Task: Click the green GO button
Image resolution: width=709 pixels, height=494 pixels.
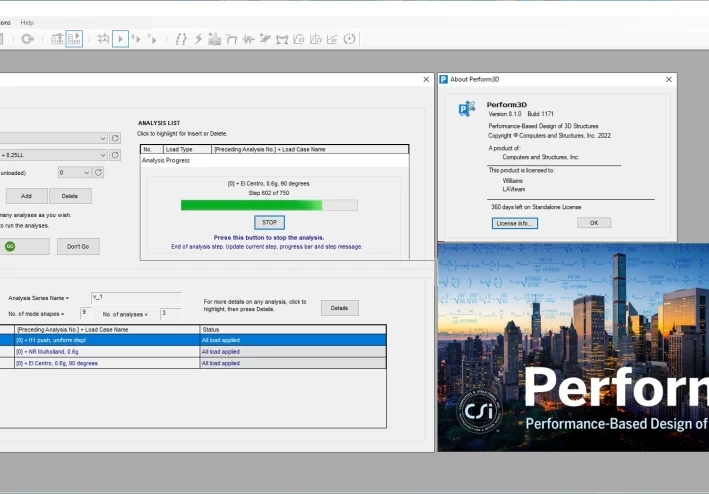Action: pyautogui.click(x=23, y=246)
